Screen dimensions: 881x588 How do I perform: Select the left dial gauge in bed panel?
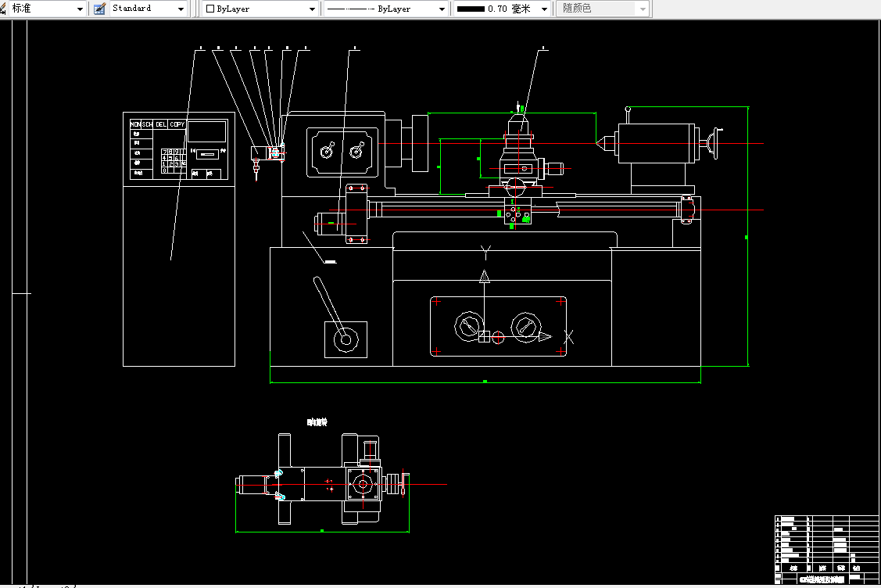coord(468,327)
